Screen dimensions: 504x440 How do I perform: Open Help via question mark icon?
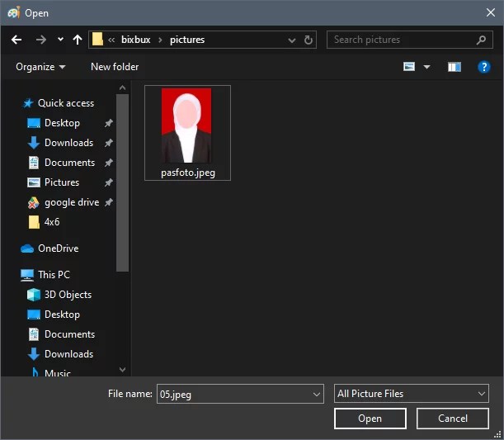pos(483,67)
